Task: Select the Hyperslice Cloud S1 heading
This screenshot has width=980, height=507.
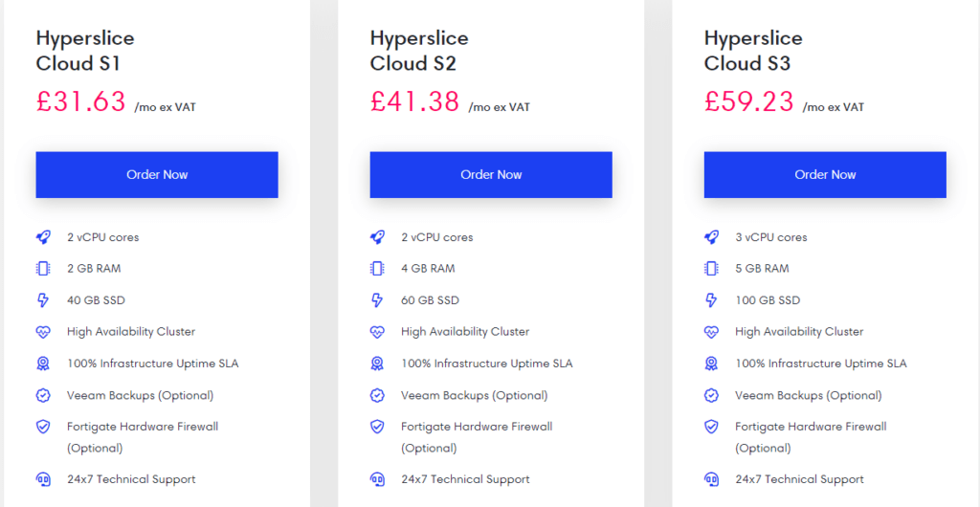Action: 85,51
